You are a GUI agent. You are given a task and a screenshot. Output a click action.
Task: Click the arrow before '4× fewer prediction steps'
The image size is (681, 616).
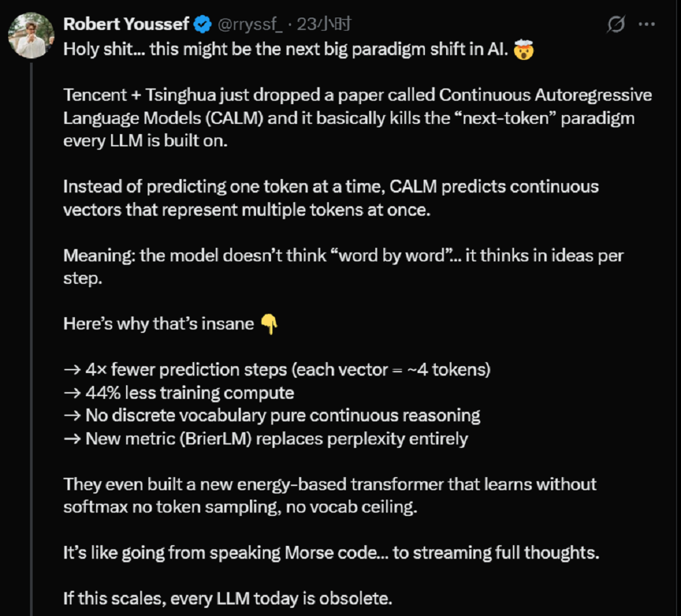point(72,370)
